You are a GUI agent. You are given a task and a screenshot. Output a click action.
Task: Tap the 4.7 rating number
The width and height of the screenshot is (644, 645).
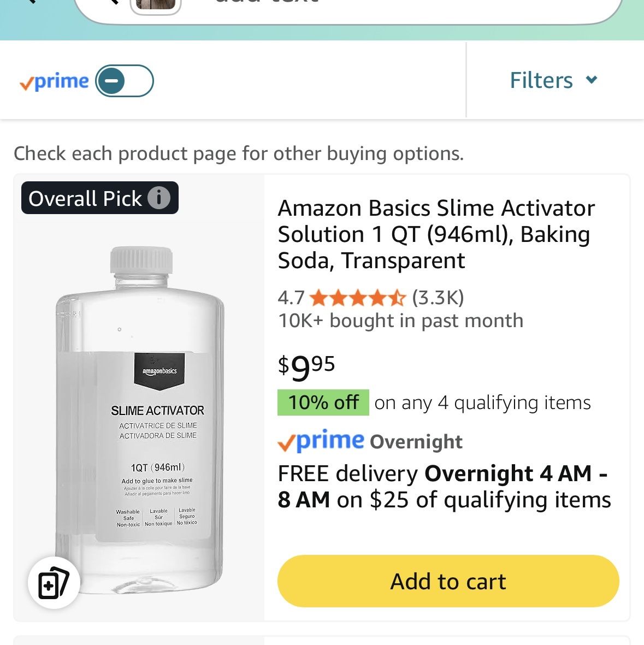pyautogui.click(x=291, y=298)
